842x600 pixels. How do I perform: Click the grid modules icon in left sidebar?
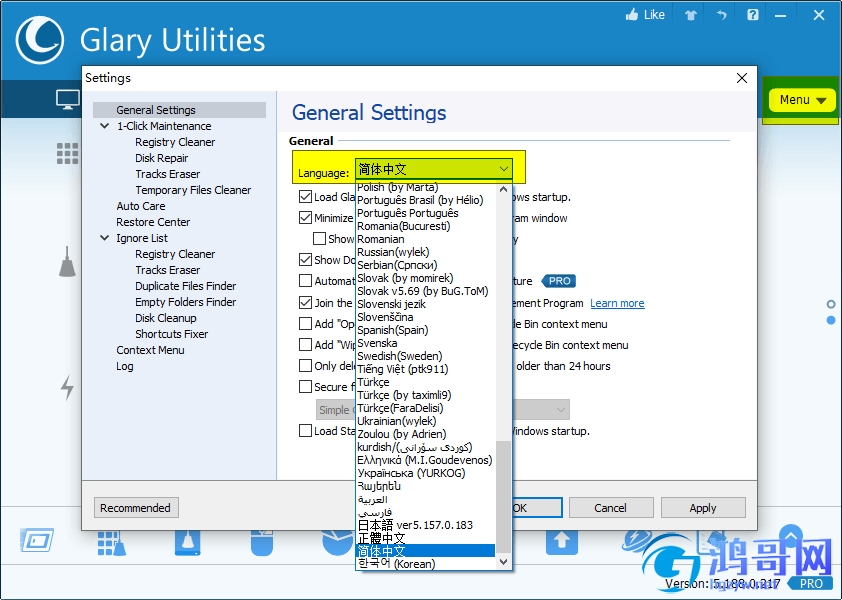(x=68, y=154)
